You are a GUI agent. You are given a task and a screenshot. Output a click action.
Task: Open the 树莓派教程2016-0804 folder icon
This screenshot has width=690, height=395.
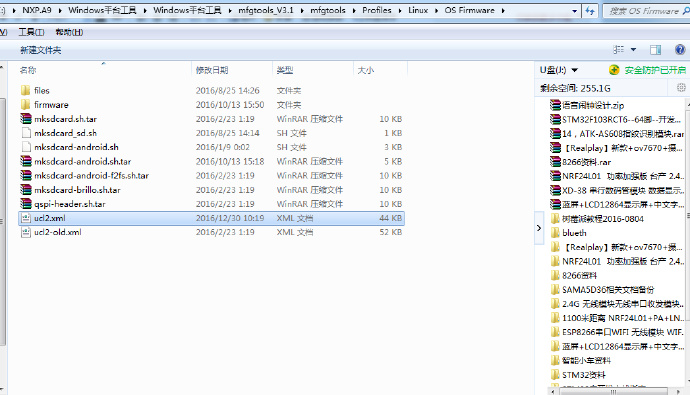(555, 219)
